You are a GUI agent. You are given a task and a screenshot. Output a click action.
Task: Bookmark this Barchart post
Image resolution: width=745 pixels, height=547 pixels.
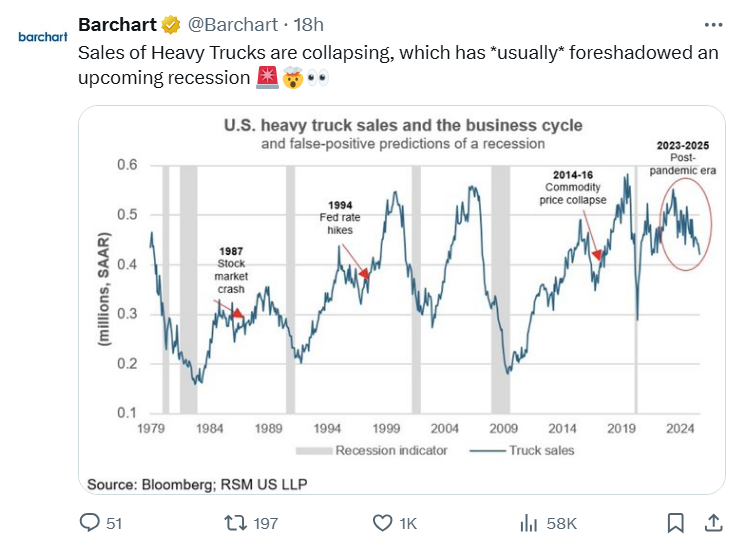[677, 522]
